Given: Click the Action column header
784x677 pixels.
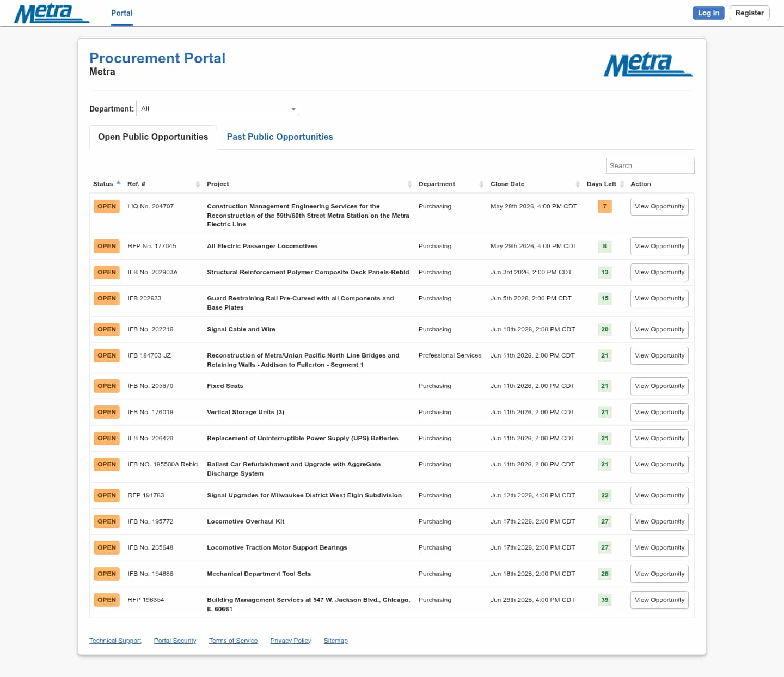Looking at the screenshot, I should 640,184.
